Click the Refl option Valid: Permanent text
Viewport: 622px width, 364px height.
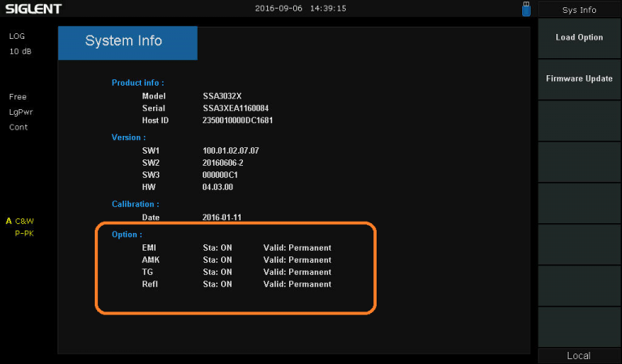click(297, 284)
